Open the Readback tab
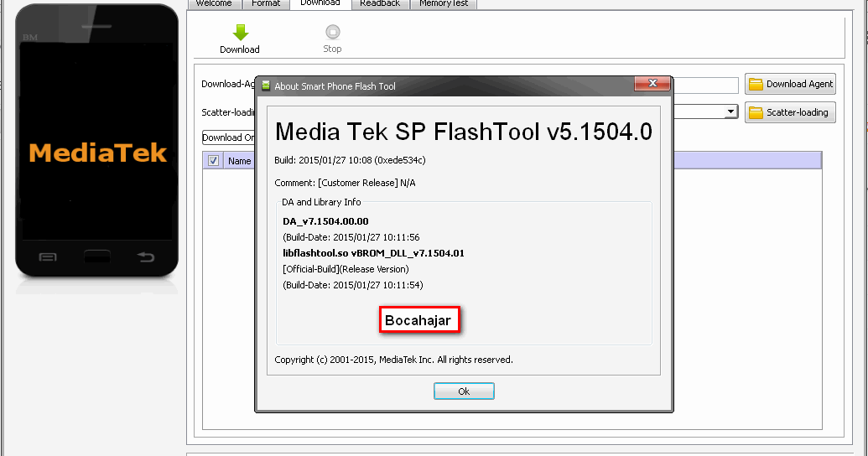Viewport: 868px width, 456px height. [x=380, y=4]
